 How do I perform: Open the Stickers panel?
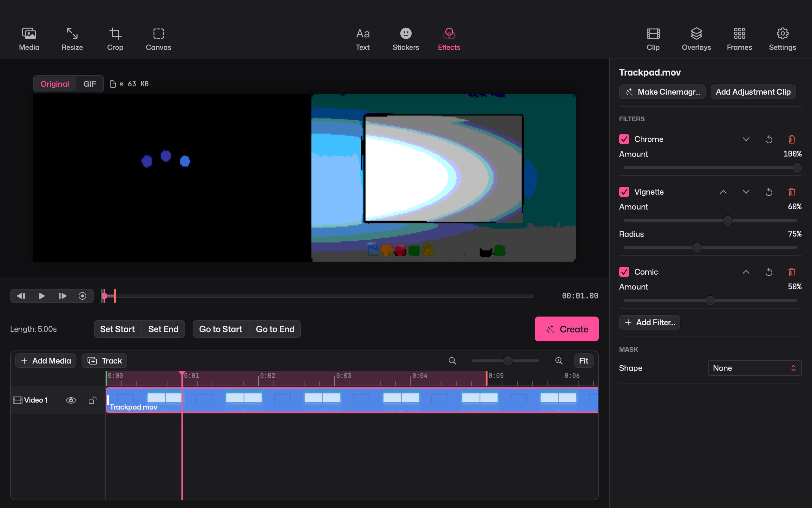coord(406,39)
